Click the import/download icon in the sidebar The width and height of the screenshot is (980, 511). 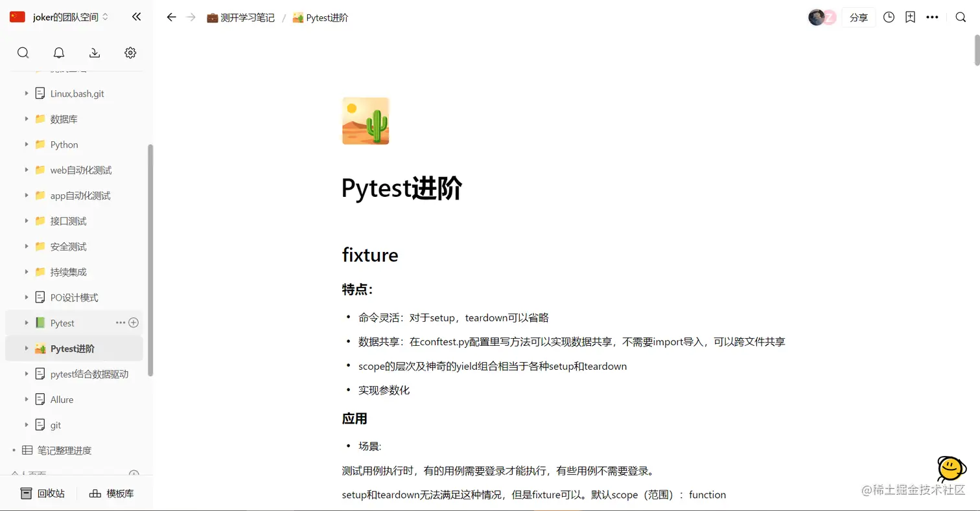click(x=94, y=52)
